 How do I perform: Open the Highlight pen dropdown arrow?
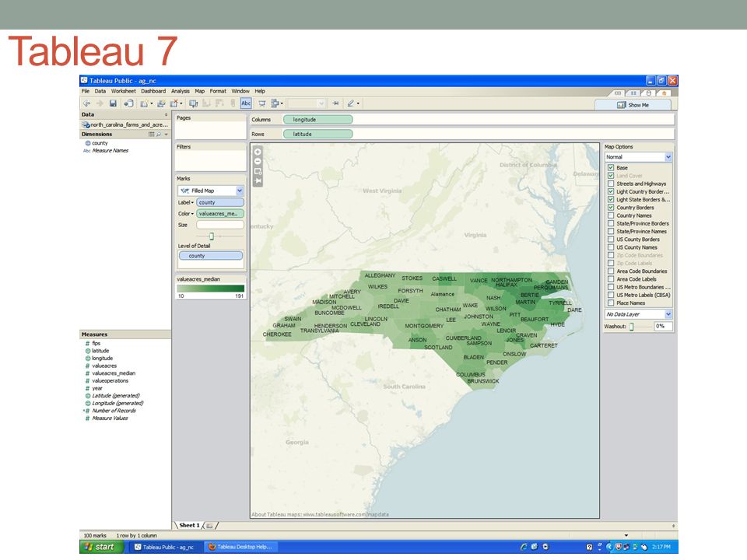(x=358, y=103)
